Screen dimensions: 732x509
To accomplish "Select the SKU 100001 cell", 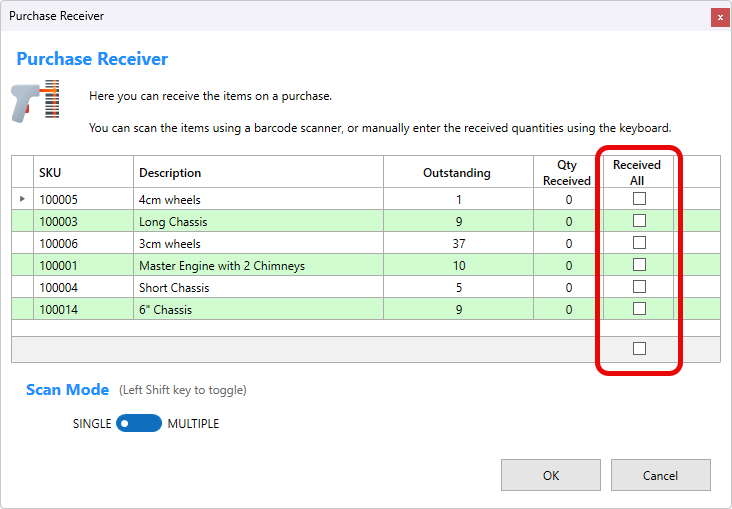I will coord(84,266).
